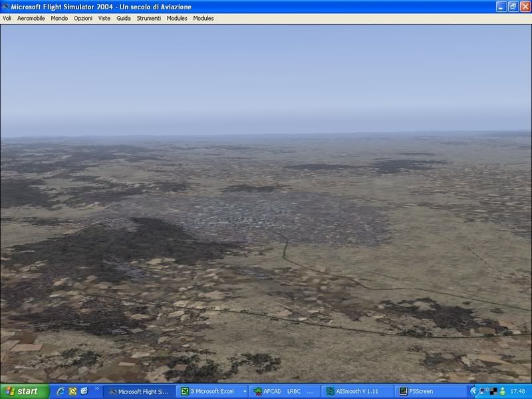Click the volume tray icon
The width and height of the screenshot is (532, 399).
click(x=484, y=392)
